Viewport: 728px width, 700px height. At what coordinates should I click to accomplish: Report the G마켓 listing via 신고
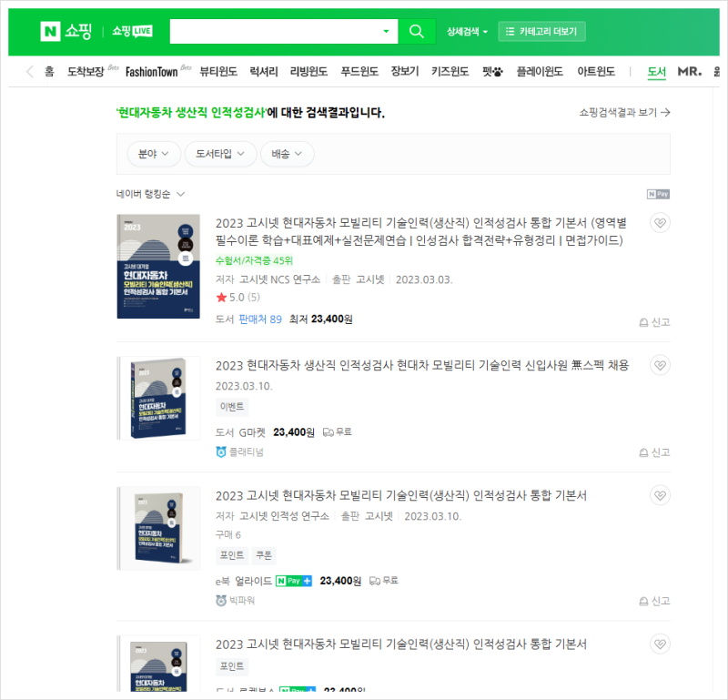(654, 452)
